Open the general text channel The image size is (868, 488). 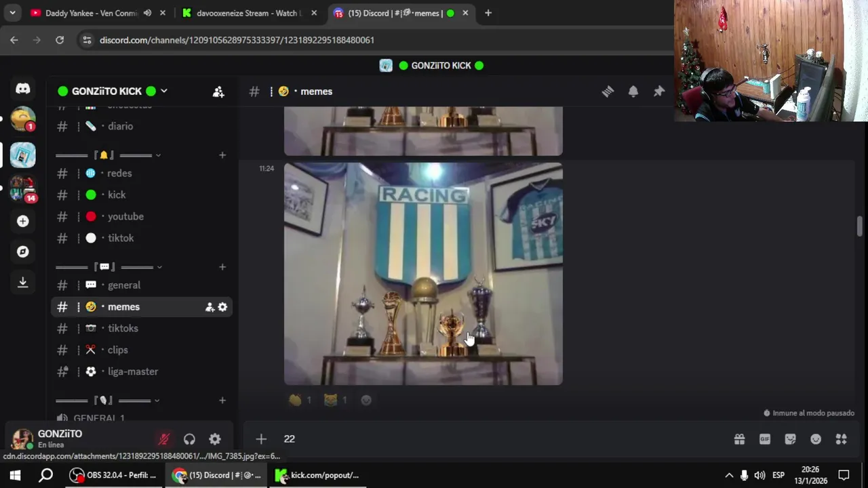click(141, 285)
